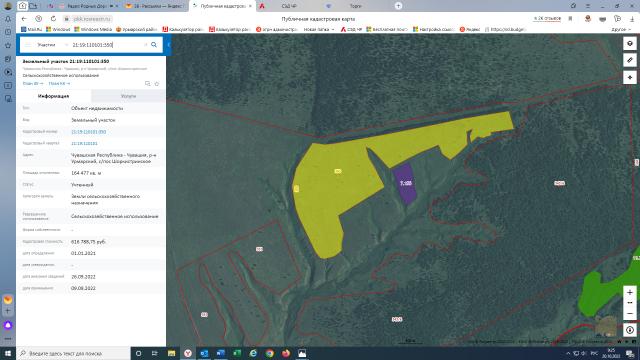Click the locate-me map button

tap(630, 330)
